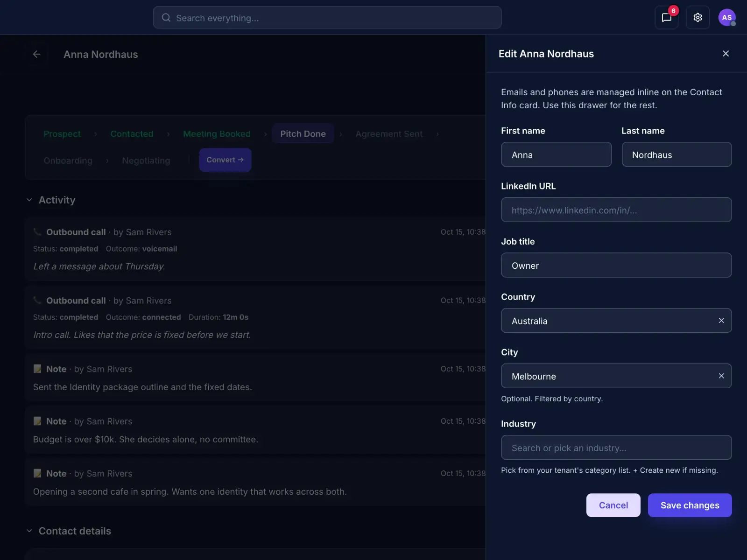
Task: Collapse the Contact details section
Action: pyautogui.click(x=29, y=531)
